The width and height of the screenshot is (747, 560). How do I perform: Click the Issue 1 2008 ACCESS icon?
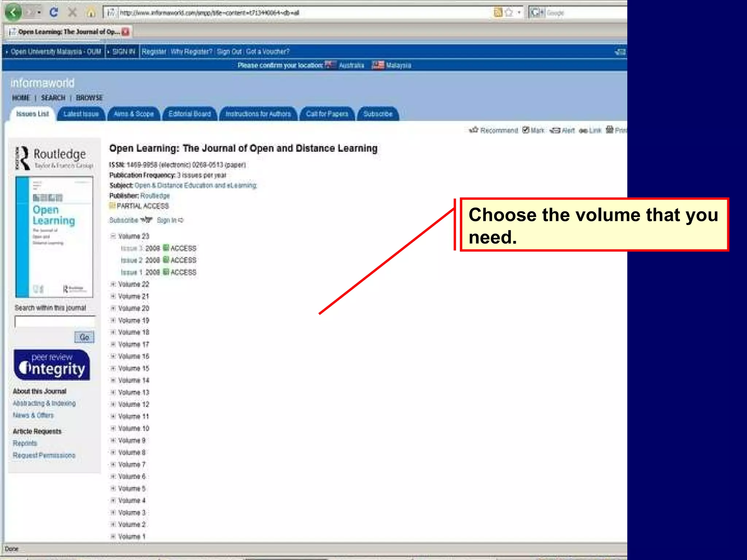pos(166,272)
